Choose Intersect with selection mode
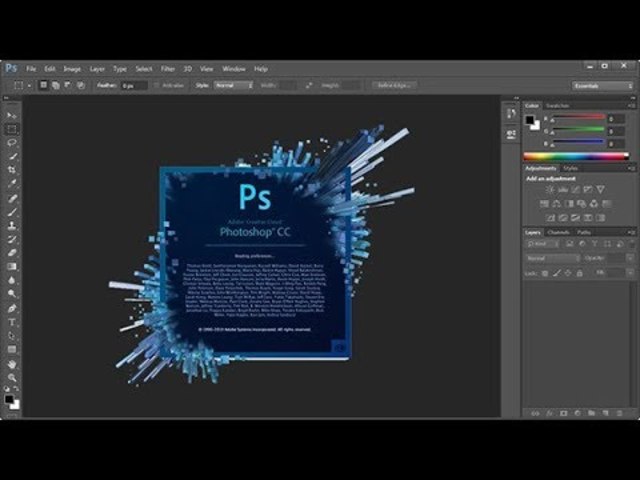 point(81,85)
